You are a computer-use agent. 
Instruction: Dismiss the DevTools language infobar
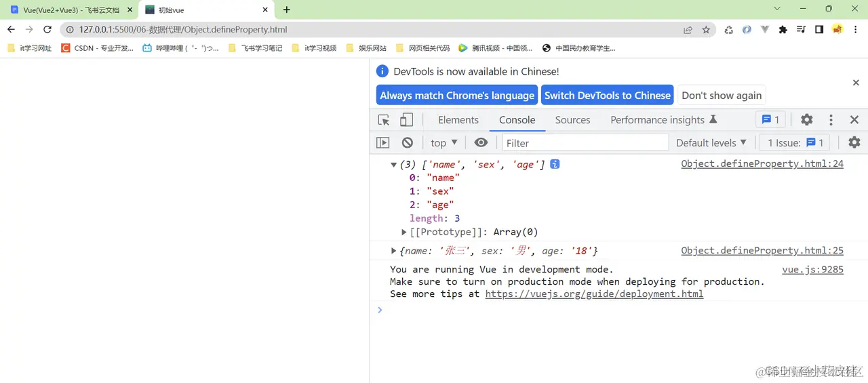tap(856, 82)
